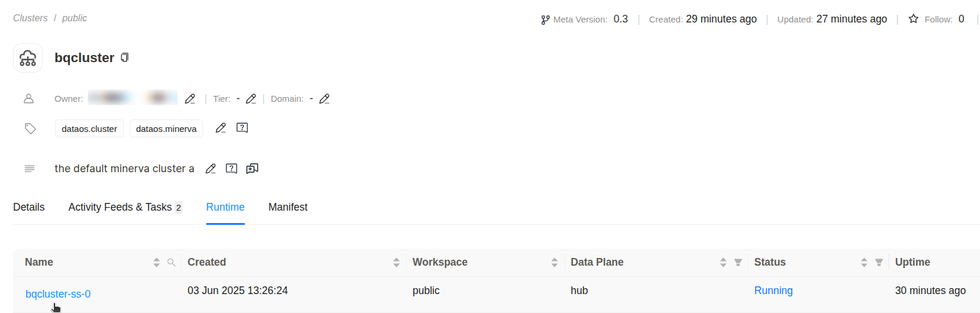This screenshot has width=980, height=313.
Task: Navigate to Clusters breadcrumb
Action: tap(30, 18)
